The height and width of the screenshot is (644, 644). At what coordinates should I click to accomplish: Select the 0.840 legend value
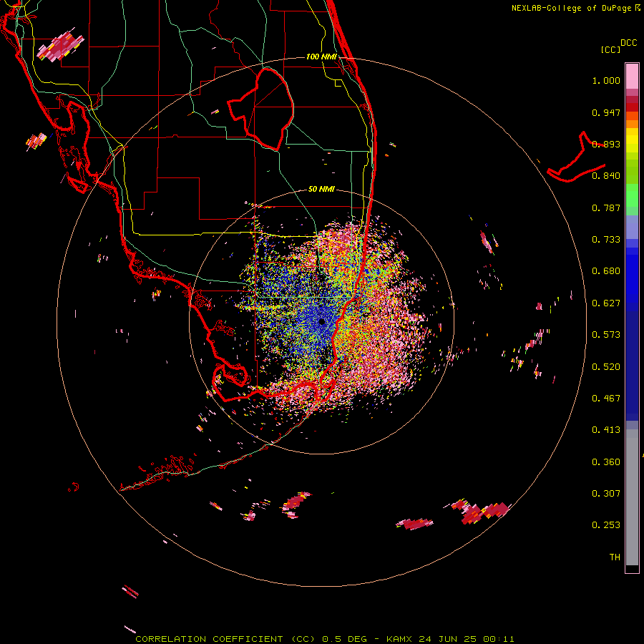(606, 176)
